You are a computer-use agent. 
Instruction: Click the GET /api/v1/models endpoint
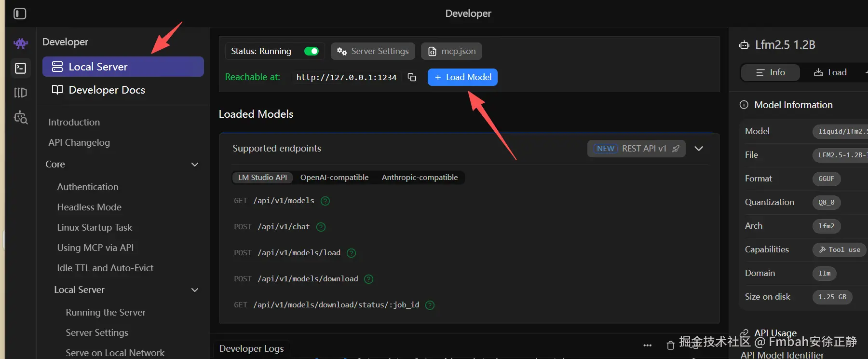[274, 201]
